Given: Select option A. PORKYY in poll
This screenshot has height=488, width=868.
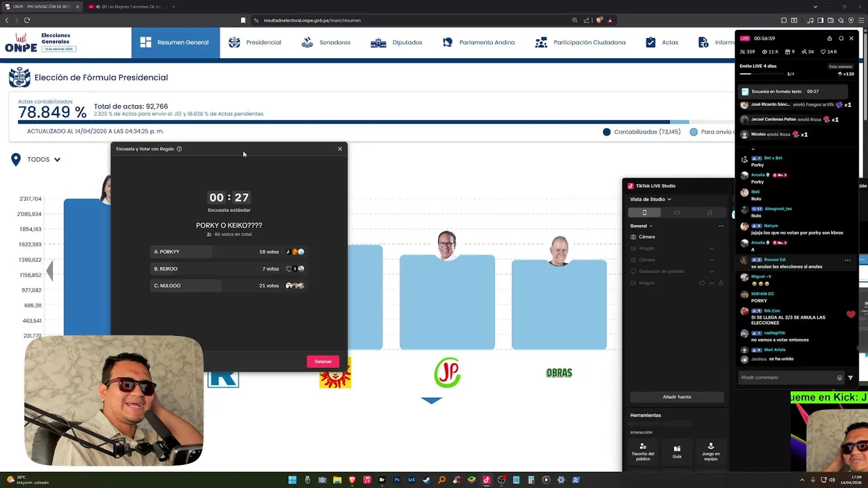Looking at the screenshot, I should tap(229, 251).
